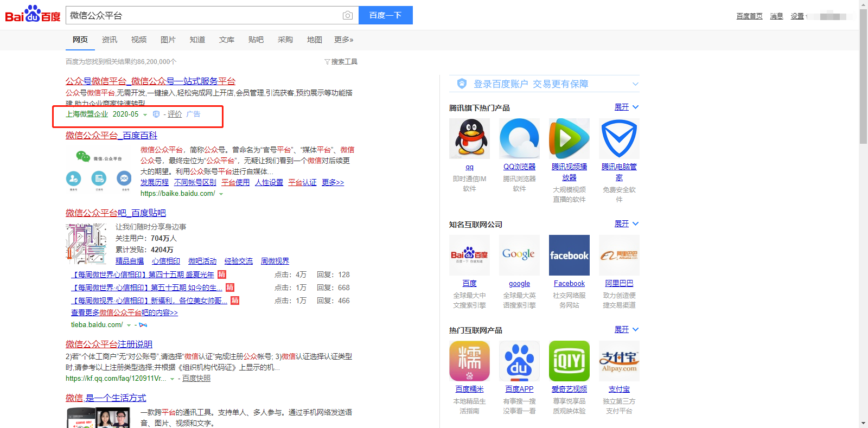Click the Tencent Video player icon

click(569, 138)
